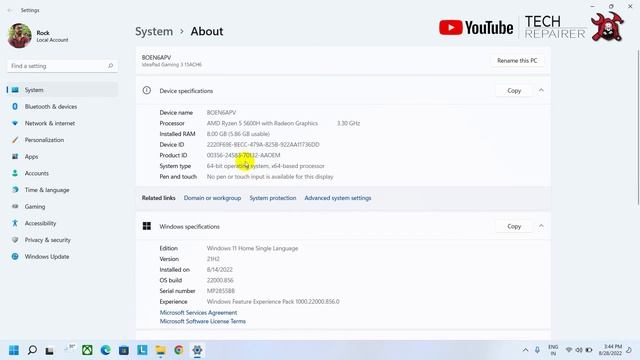Open File Explorer from taskbar

160,350
